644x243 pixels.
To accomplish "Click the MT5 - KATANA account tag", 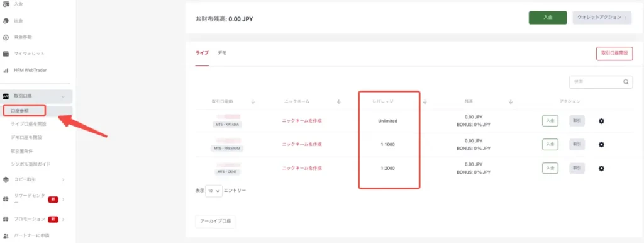I will click(x=228, y=125).
